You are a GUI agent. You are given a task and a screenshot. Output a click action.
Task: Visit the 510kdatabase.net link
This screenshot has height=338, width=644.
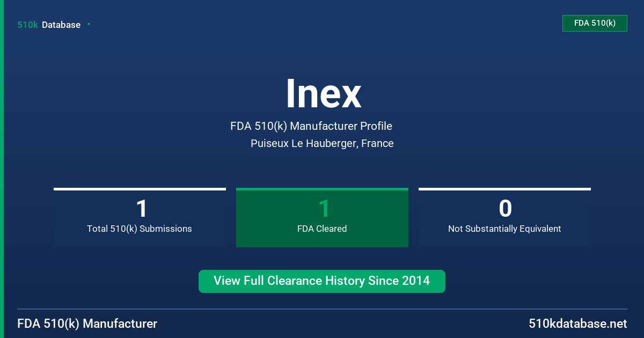tap(577, 324)
